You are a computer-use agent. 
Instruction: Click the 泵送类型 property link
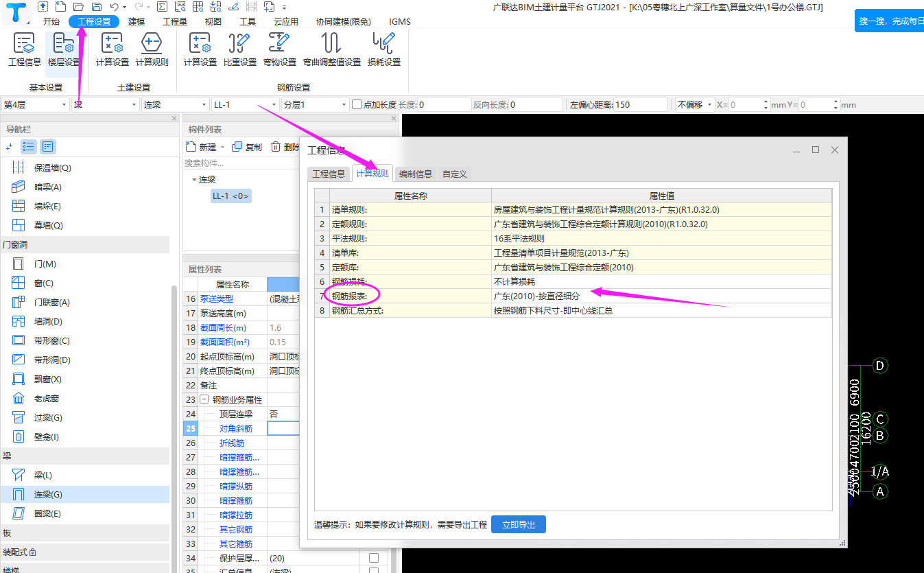pos(217,299)
